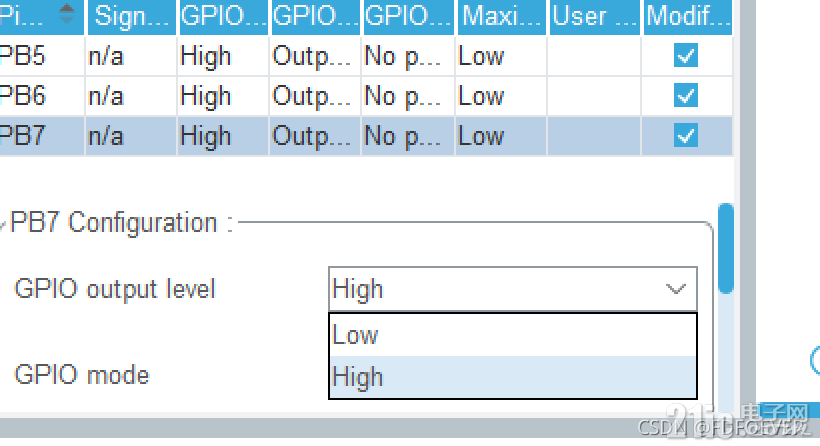Click PB5 GPIO mode Output cell
Viewport: 820px width, 446px height.
315,56
